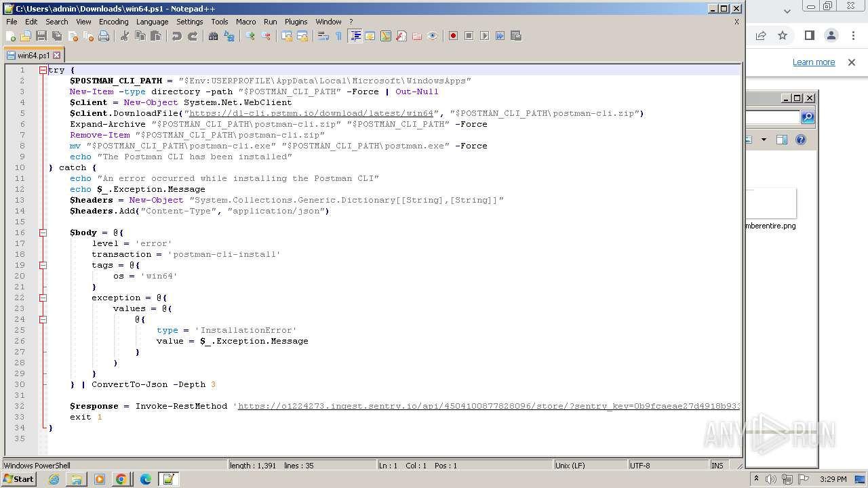Dismiss the Chrome info bar with X
Viewport: 868px width, 488px height.
coord(852,62)
